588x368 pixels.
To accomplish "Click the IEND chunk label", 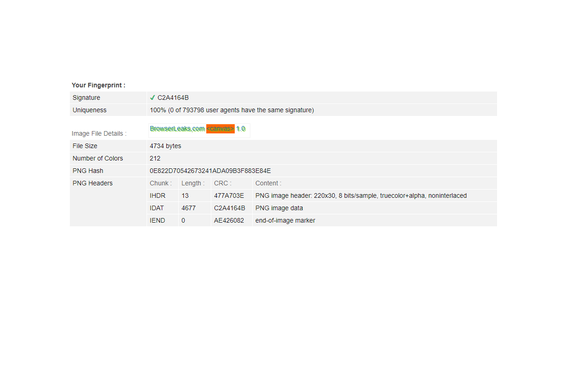I will 157,220.
